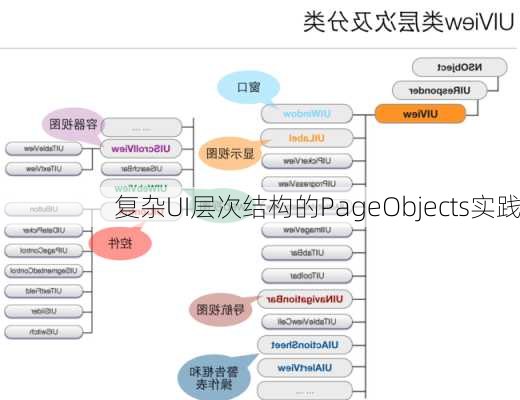The image size is (520, 400).
Task: Select the UIPickerView node box
Action: pyautogui.click(x=307, y=161)
